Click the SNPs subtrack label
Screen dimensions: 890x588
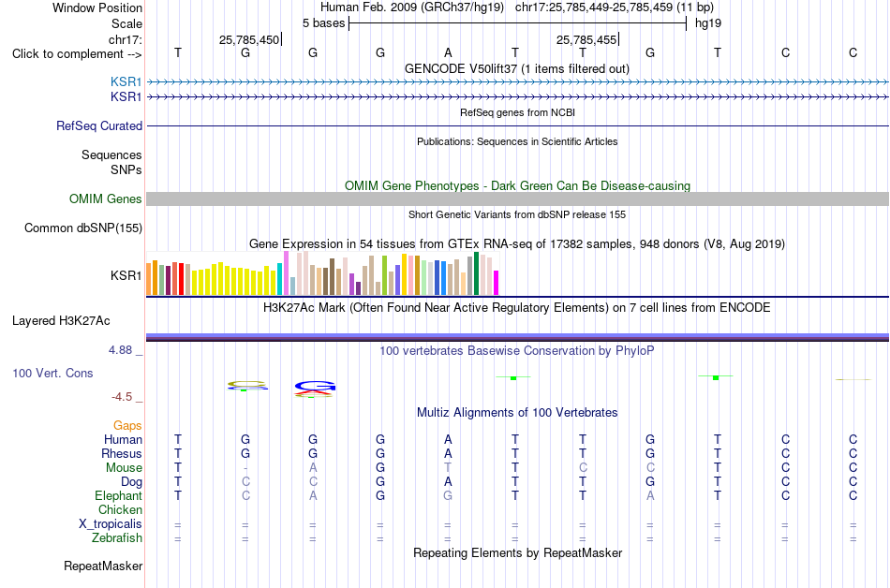(126, 169)
